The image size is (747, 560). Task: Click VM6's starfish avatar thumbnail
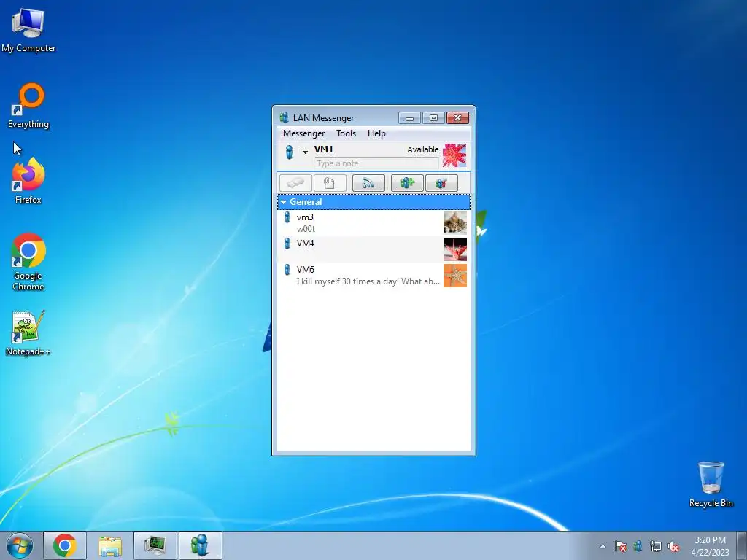(455, 275)
